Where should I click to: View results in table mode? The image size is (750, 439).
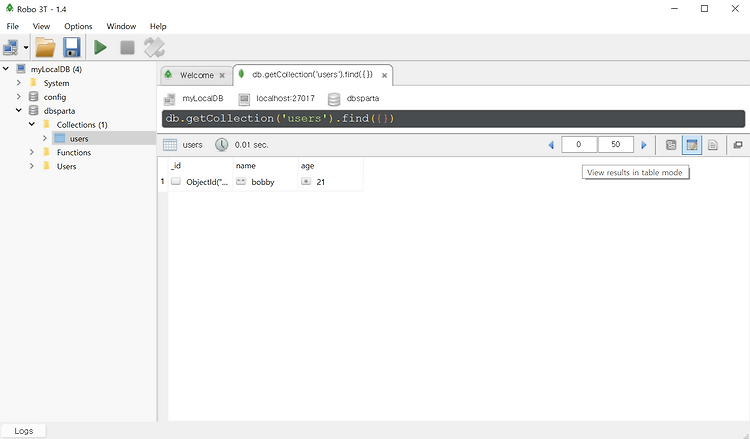click(x=692, y=145)
